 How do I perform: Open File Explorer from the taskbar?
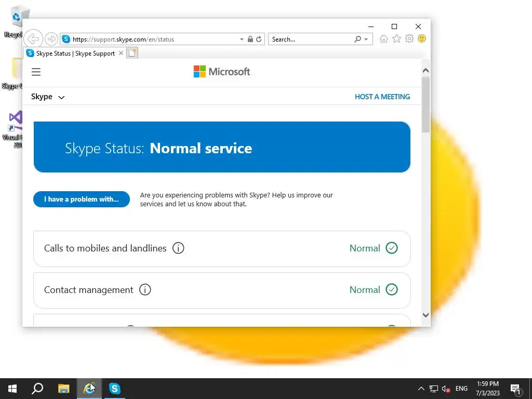click(63, 389)
